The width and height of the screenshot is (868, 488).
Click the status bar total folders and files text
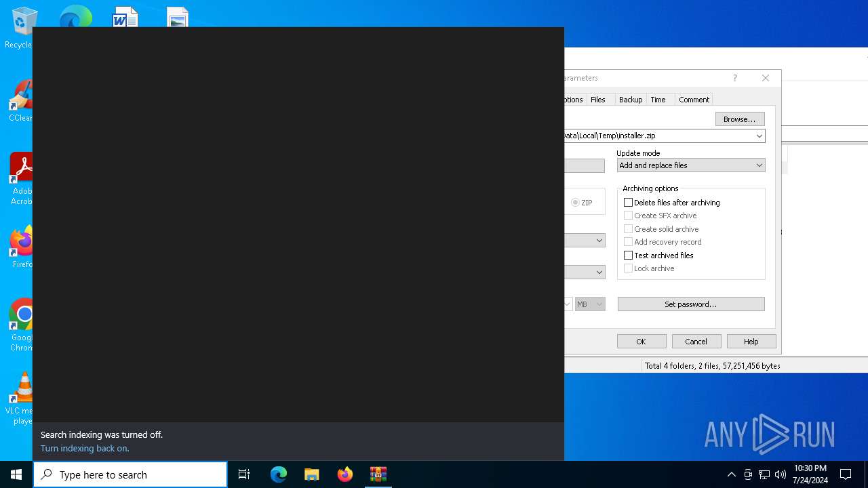pyautogui.click(x=713, y=366)
